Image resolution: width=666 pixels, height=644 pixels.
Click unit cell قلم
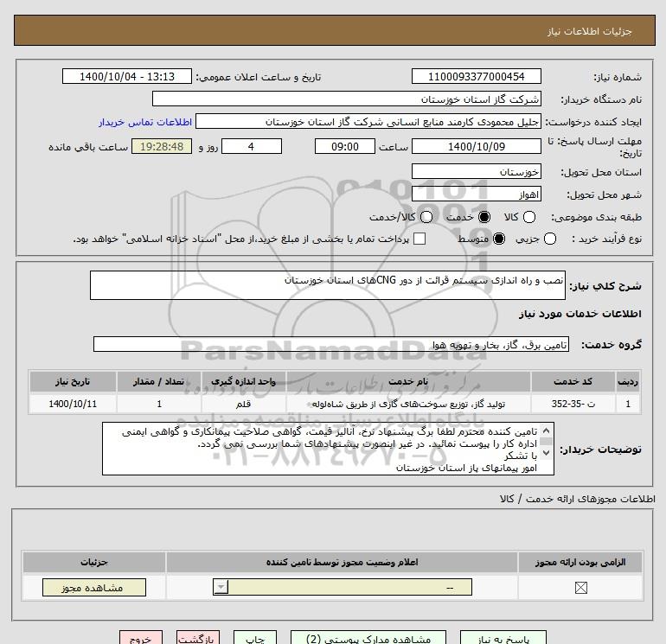(243, 404)
